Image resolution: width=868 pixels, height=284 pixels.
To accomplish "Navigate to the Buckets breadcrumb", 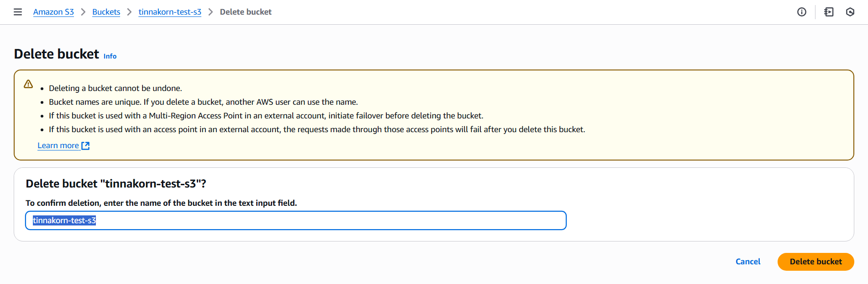I will (106, 12).
